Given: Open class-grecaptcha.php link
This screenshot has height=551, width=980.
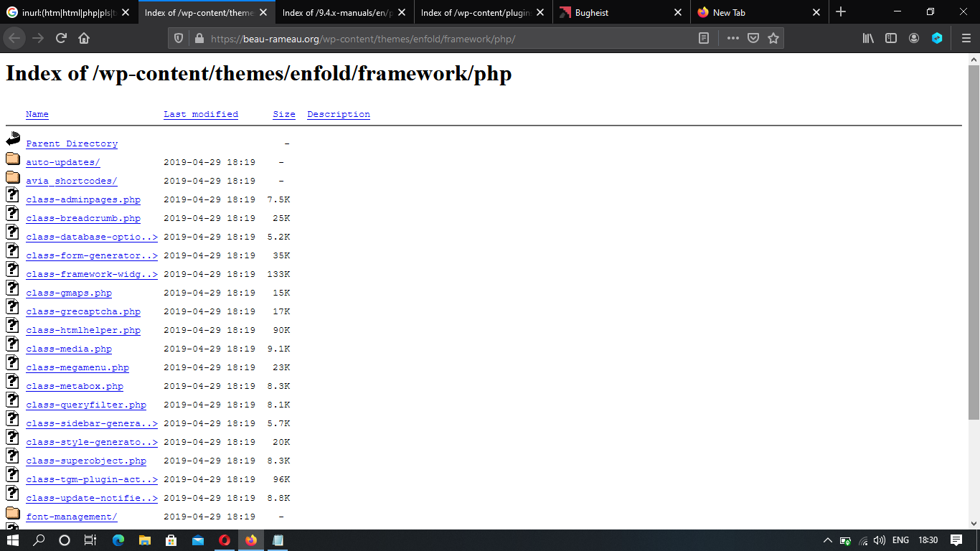Looking at the screenshot, I should click(x=83, y=311).
